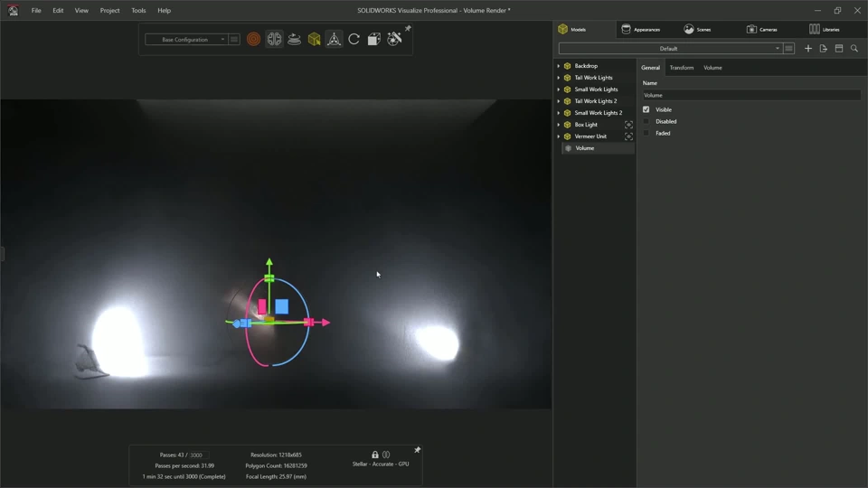Open the Project menu
Screen dimensions: 868x488
pyautogui.click(x=109, y=11)
